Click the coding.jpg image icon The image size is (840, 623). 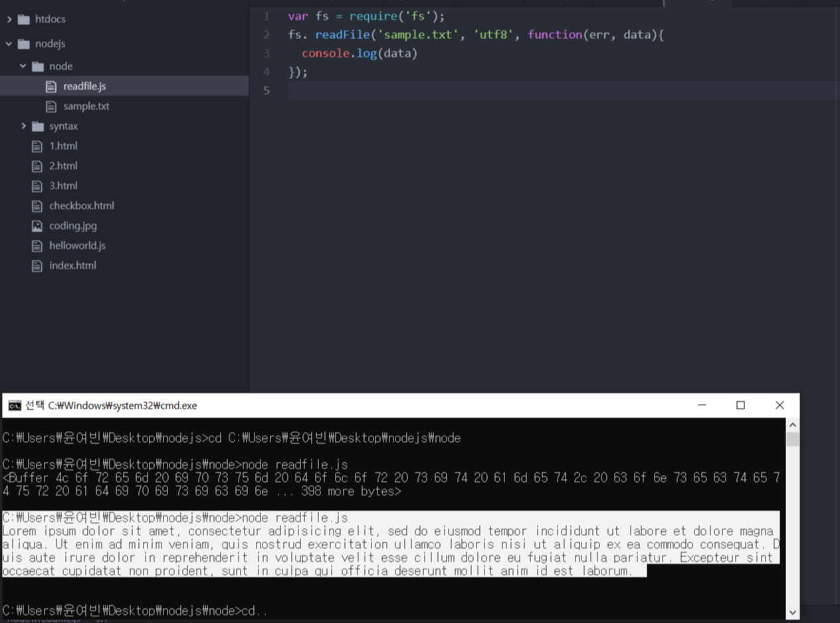coord(37,226)
